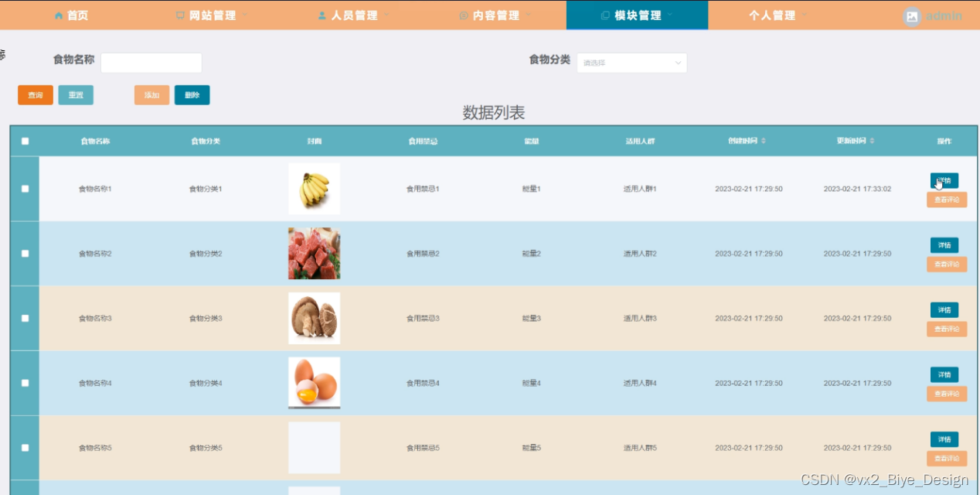Click the 封面 column header

click(314, 142)
